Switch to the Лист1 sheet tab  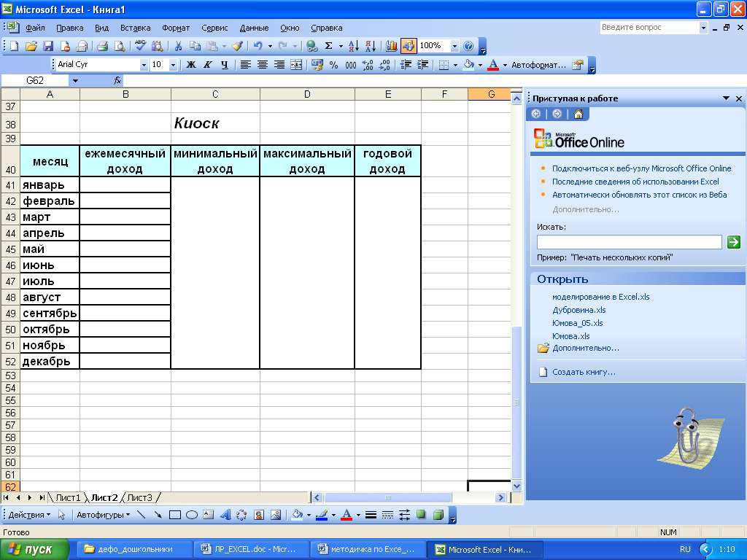click(x=68, y=497)
